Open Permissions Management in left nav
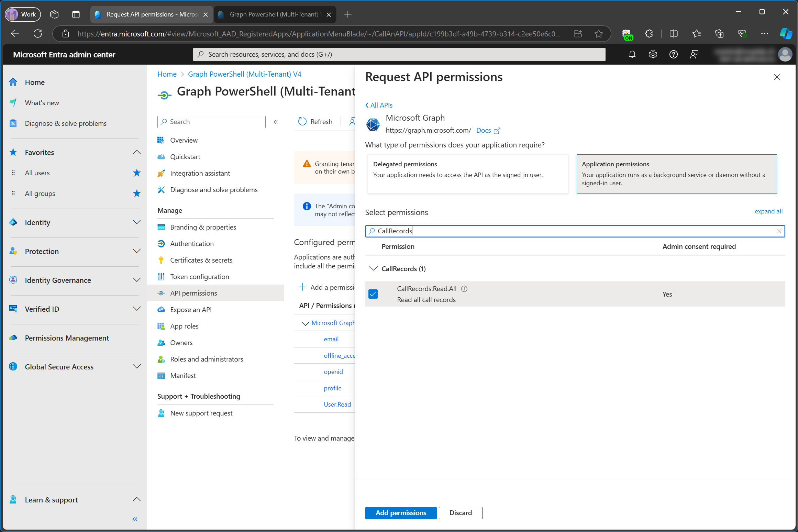 click(67, 338)
